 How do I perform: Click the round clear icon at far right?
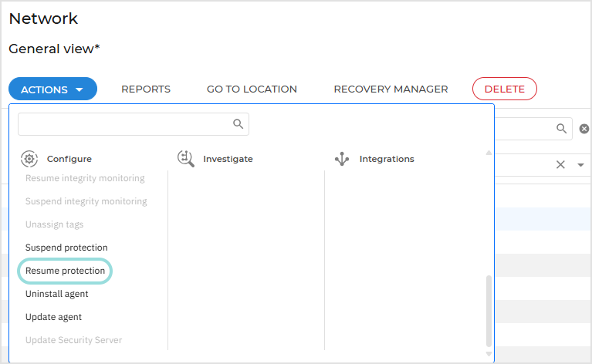[x=584, y=129]
